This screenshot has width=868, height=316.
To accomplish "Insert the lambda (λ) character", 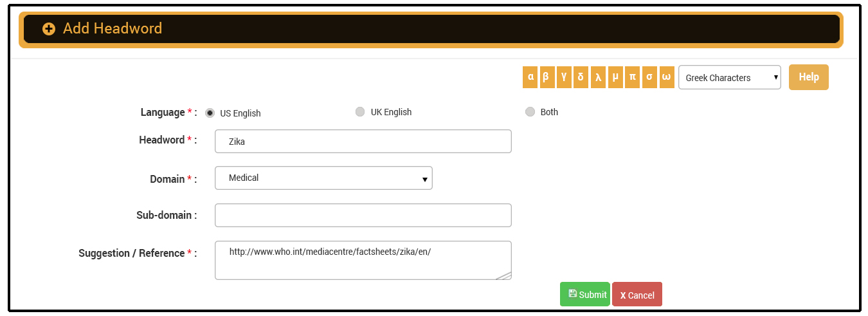I will tap(598, 77).
